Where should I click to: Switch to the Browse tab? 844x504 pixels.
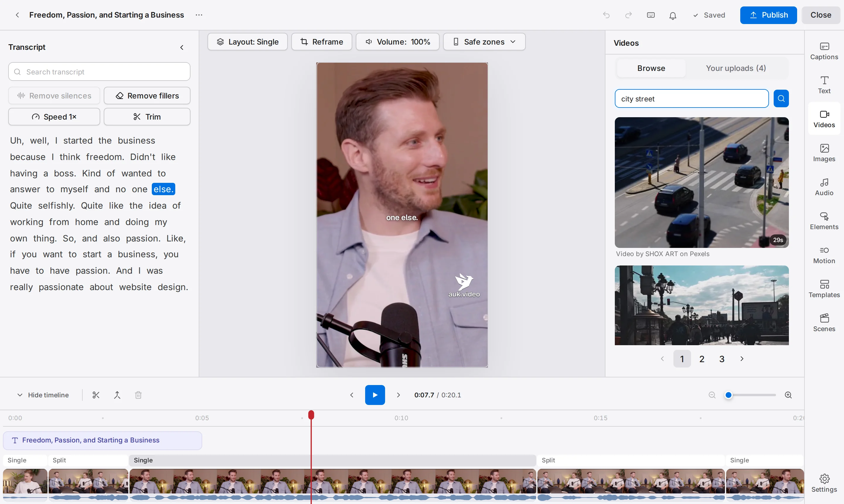651,68
